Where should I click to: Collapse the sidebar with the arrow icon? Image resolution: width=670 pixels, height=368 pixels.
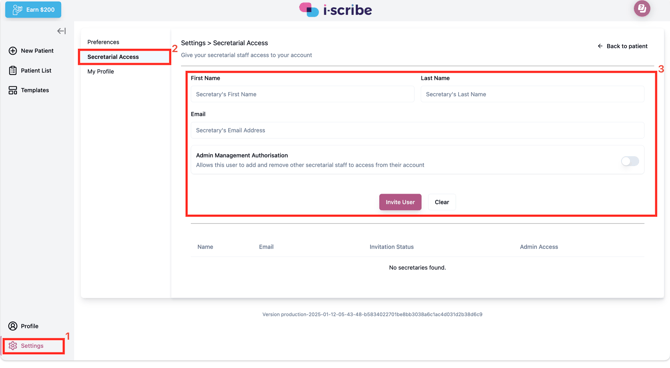point(62,31)
